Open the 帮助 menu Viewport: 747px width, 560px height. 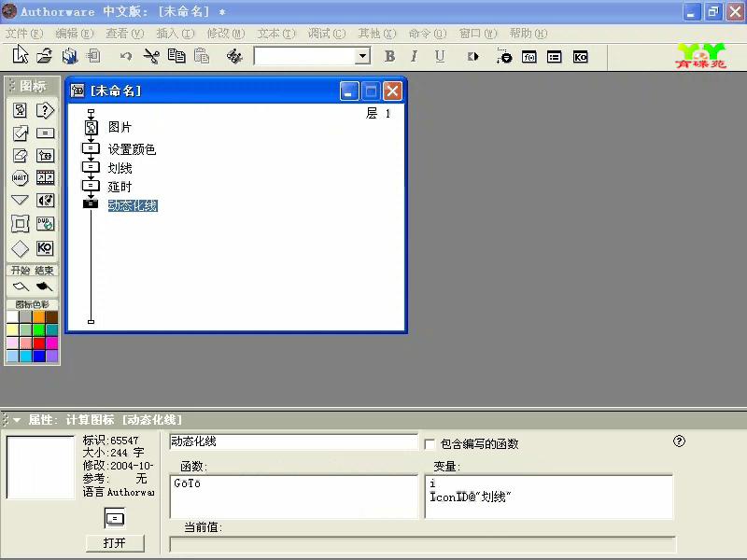[529, 34]
